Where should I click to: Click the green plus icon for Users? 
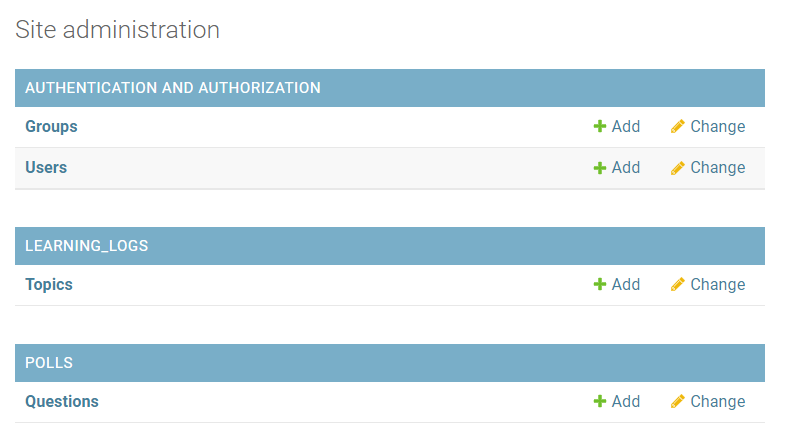tap(600, 168)
